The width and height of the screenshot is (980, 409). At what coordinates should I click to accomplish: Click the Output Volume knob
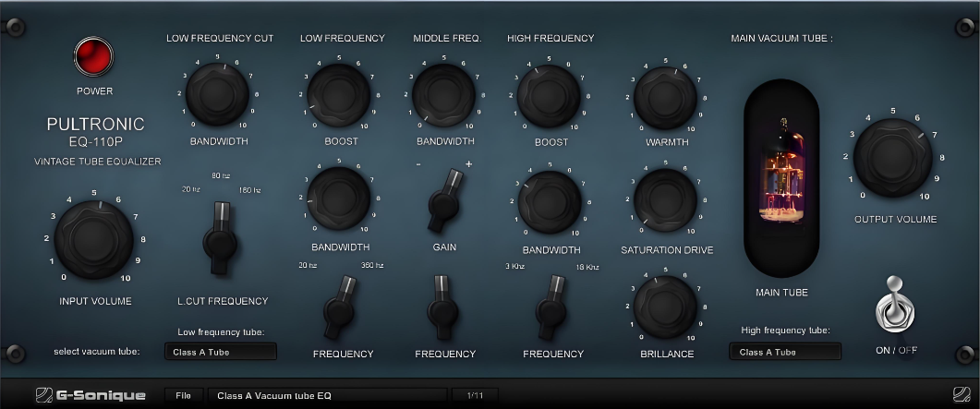click(x=892, y=157)
